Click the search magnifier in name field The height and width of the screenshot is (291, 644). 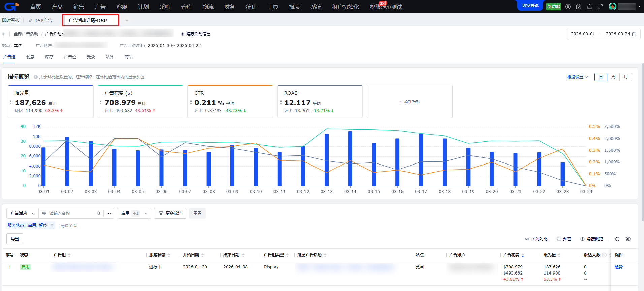[99, 213]
